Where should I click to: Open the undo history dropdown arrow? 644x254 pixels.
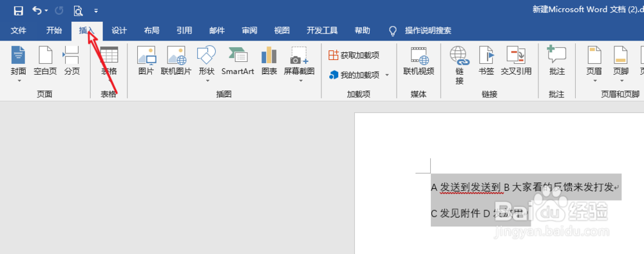point(46,11)
